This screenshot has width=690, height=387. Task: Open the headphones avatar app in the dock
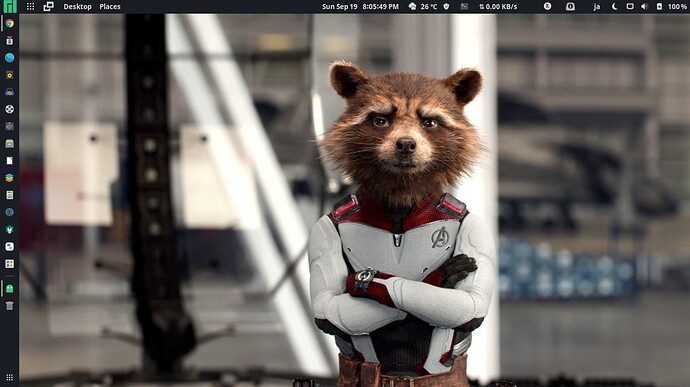point(9,92)
